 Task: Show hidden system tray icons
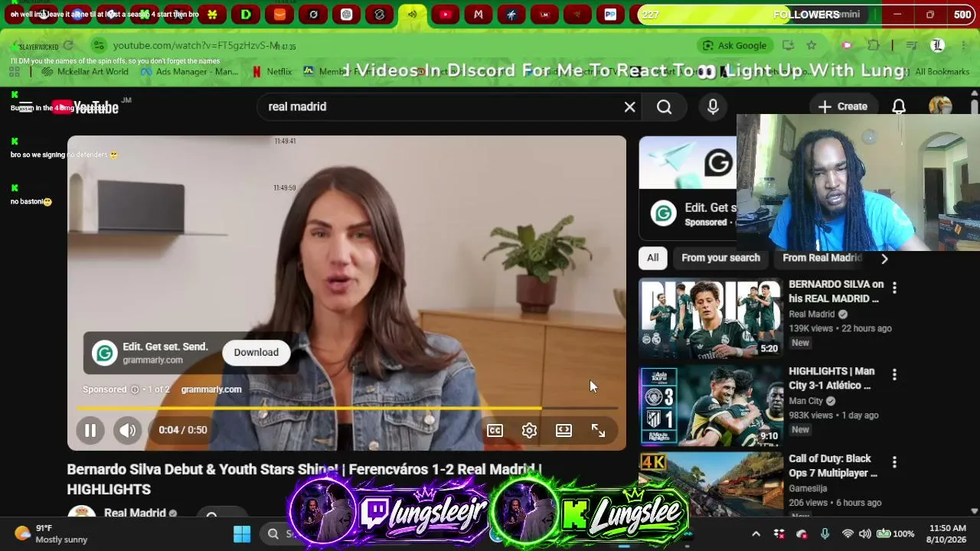[756, 533]
